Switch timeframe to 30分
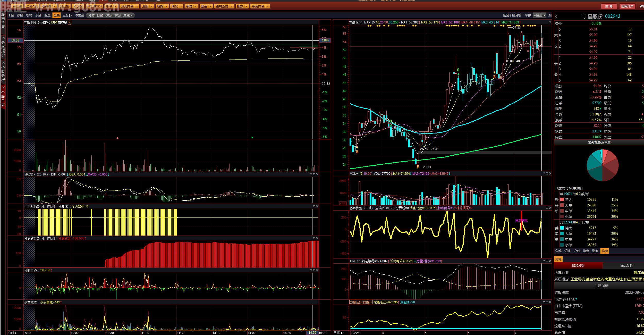644x335 pixels. coord(118,15)
